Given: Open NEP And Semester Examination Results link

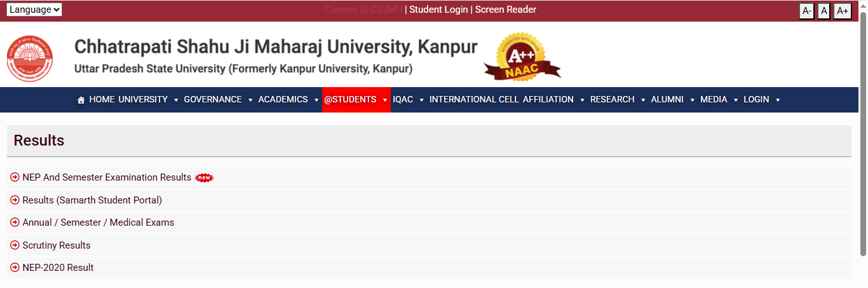Looking at the screenshot, I should [107, 177].
